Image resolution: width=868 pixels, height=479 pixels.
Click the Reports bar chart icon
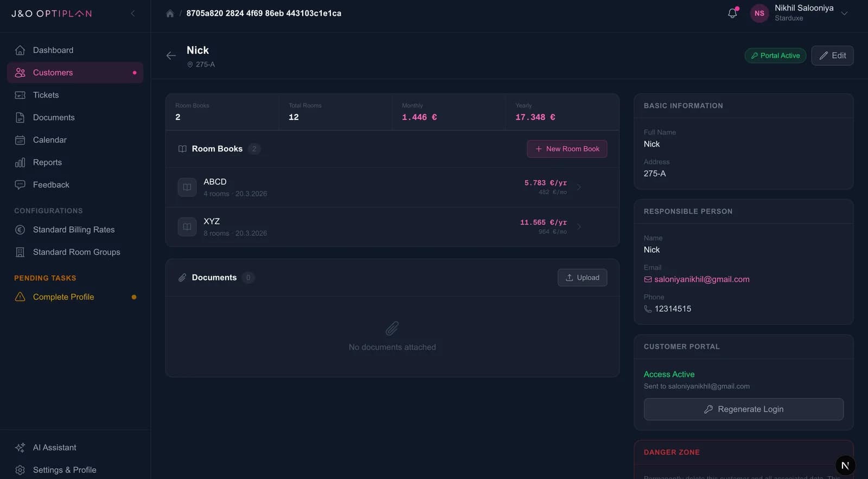[20, 162]
